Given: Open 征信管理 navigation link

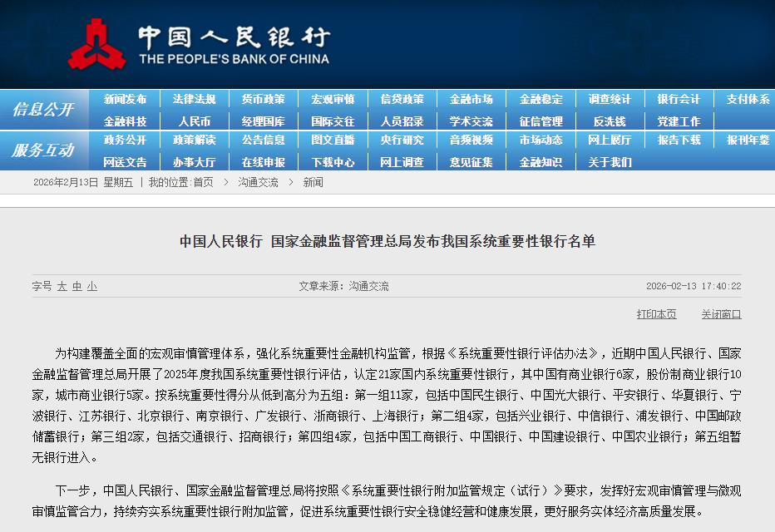Looking at the screenshot, I should 541,121.
